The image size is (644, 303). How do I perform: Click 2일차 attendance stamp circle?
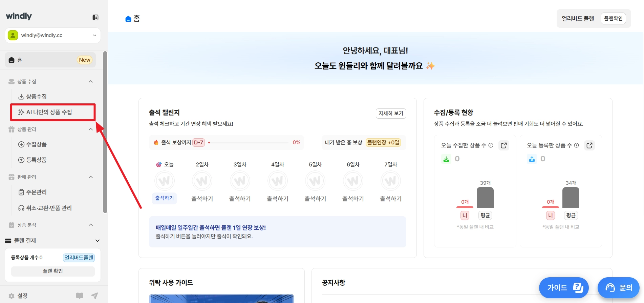[x=202, y=181]
